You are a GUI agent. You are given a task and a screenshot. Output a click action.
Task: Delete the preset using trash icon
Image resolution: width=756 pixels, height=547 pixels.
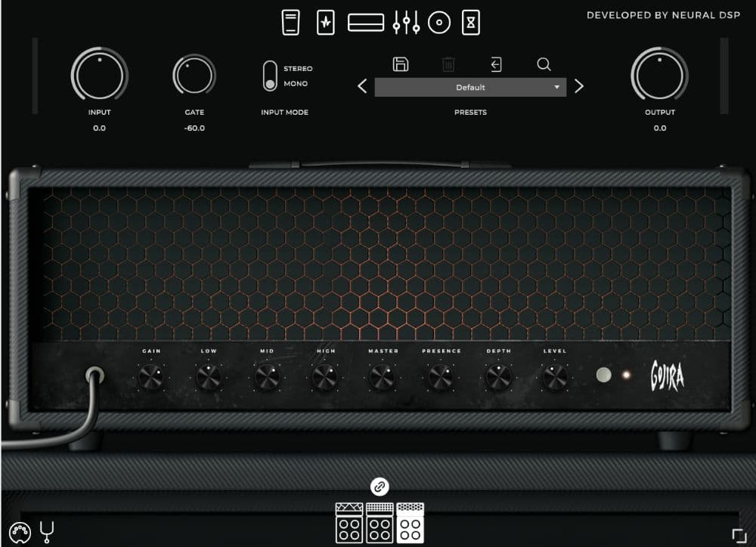click(448, 64)
